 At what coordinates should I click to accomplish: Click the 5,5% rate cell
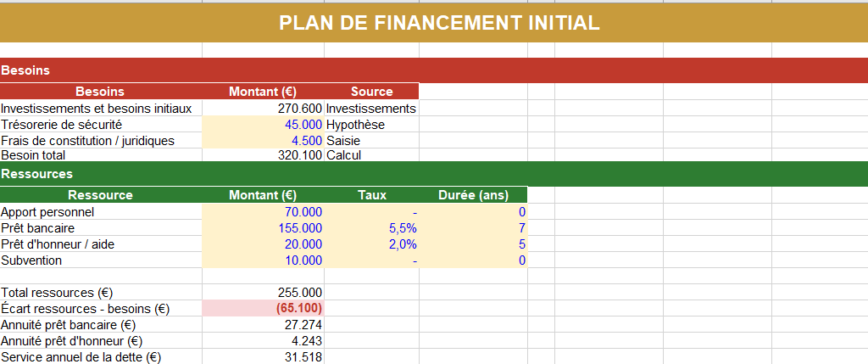tap(371, 227)
